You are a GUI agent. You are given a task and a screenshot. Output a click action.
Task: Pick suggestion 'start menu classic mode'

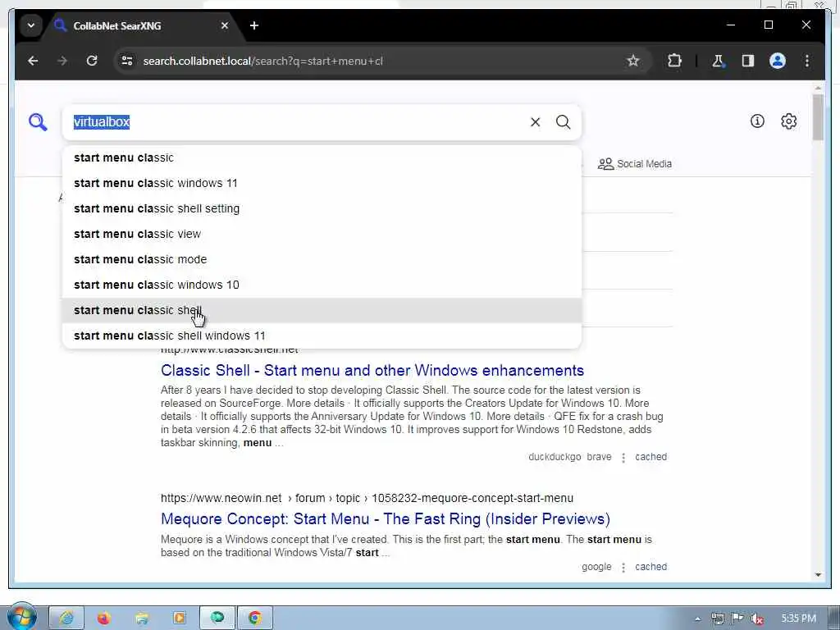click(322, 259)
